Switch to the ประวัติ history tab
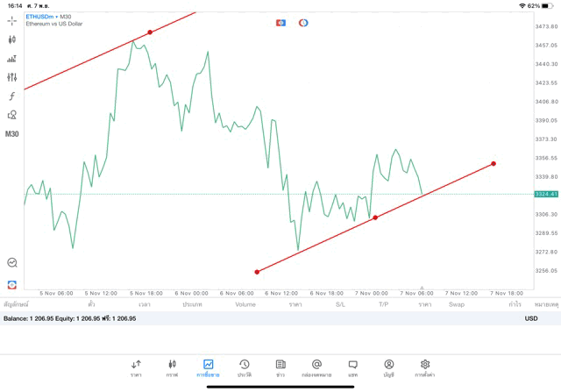 point(244,367)
